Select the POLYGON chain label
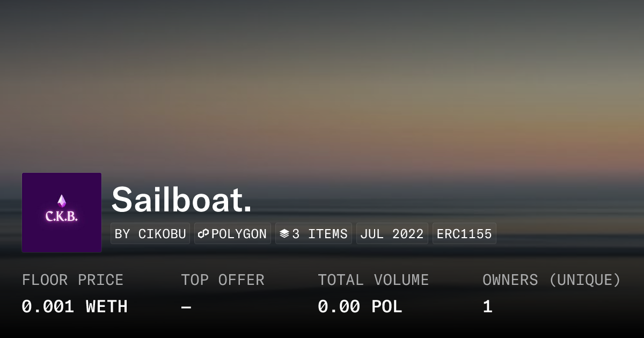 (x=239, y=234)
